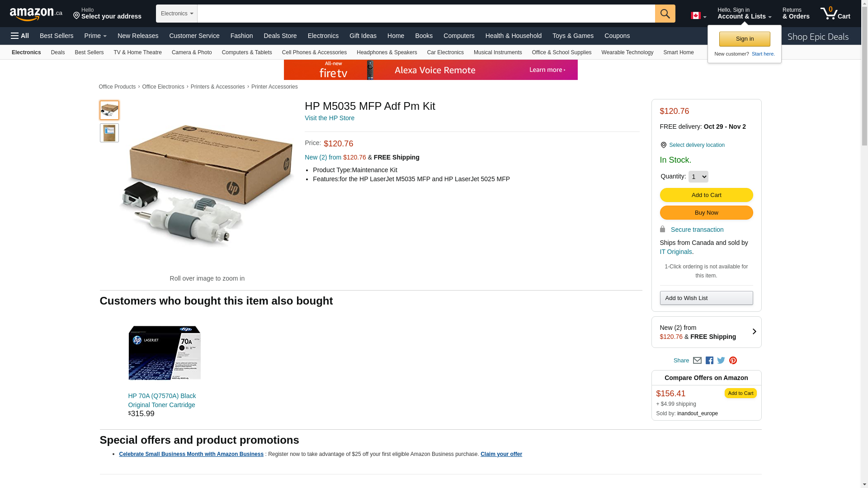868x488 pixels.
Task: Open the Deals Store menu item
Action: tap(280, 36)
